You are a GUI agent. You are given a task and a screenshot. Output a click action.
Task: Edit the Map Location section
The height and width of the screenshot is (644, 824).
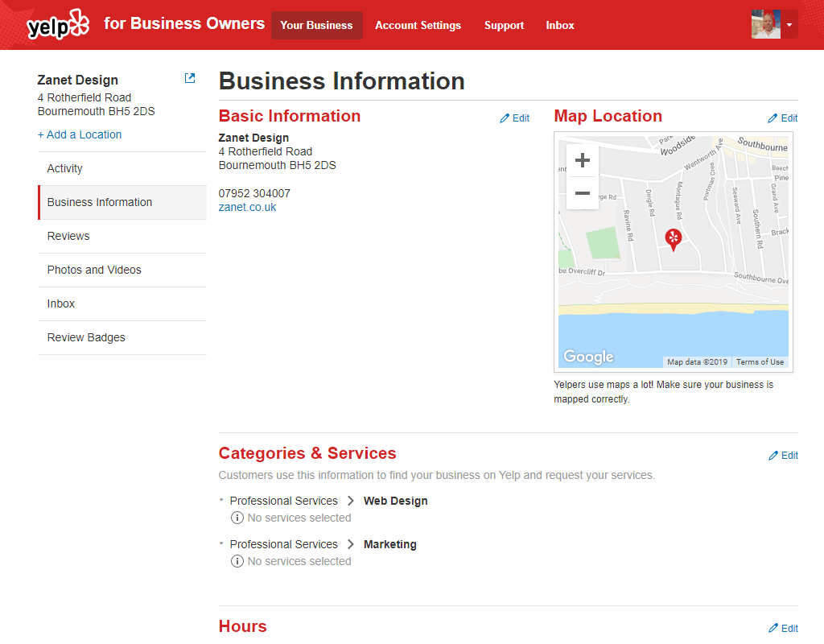(783, 118)
